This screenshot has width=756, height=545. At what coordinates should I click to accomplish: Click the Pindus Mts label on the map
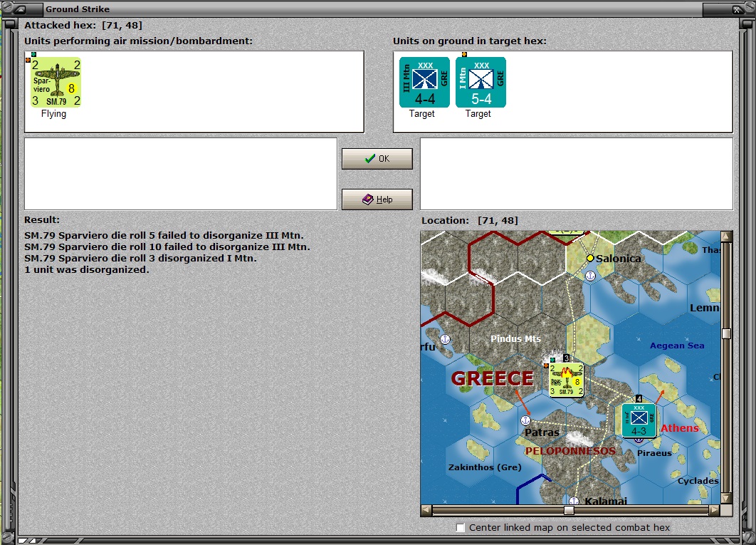pyautogui.click(x=515, y=339)
